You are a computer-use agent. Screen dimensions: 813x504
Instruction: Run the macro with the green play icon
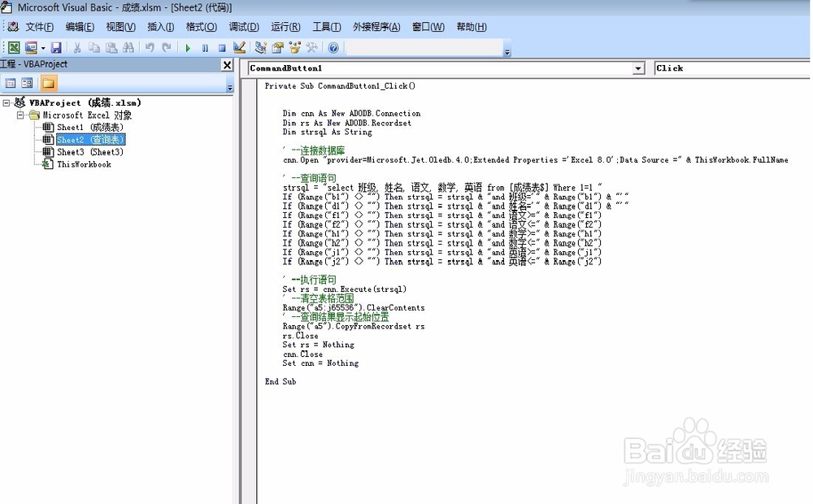(188, 48)
